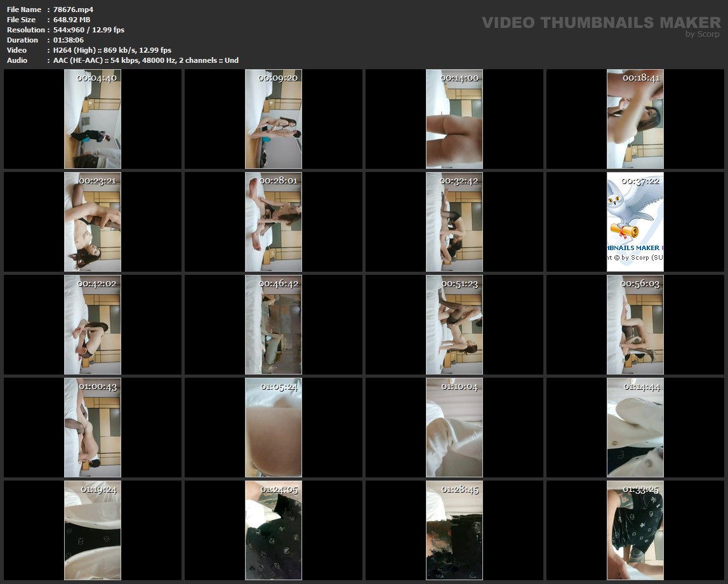Open the frame marked 00:37:22
This screenshot has height=584, width=728.
coord(635,222)
